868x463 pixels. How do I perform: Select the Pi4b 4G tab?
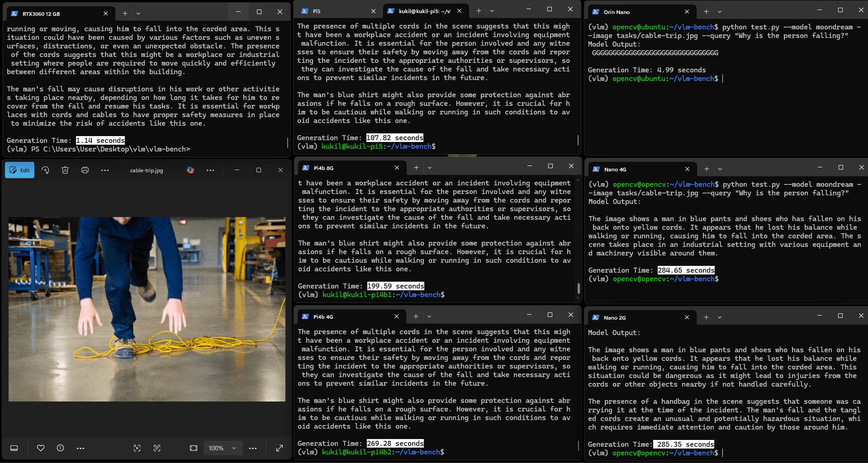click(x=351, y=317)
